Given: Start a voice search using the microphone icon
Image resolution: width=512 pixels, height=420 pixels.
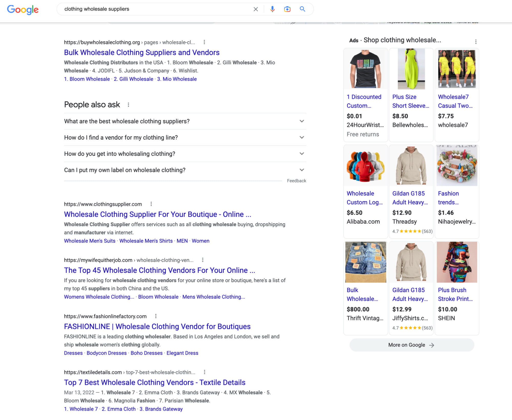Looking at the screenshot, I should 272,9.
